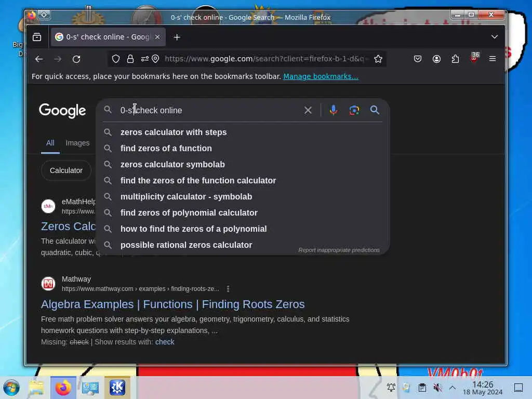Click the Mathway site favicon

pos(48,284)
